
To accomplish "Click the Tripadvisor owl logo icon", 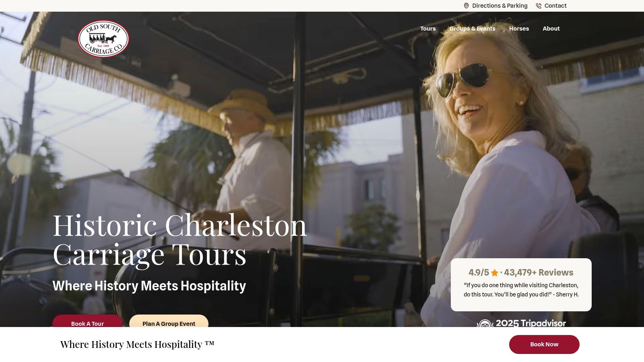I will tap(485, 324).
